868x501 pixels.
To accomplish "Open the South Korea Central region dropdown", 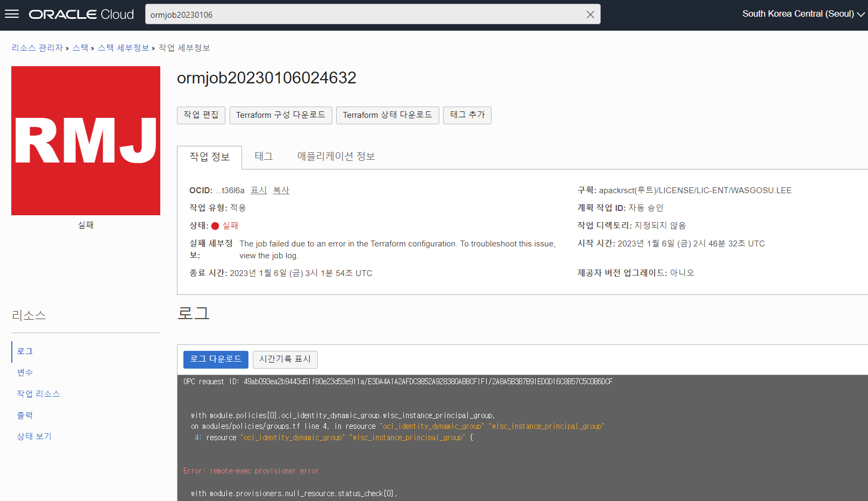I will (803, 14).
